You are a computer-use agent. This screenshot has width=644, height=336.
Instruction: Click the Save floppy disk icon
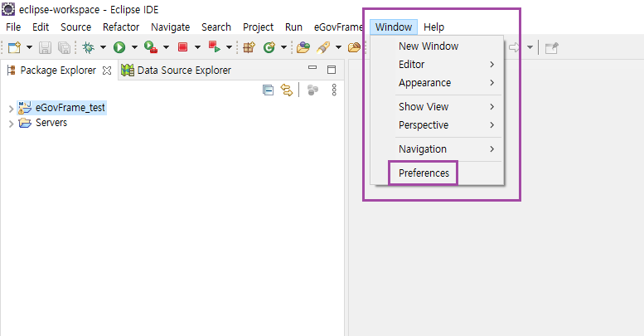coord(46,48)
